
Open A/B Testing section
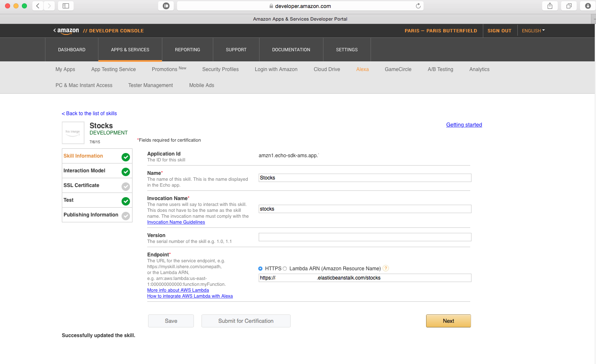440,69
